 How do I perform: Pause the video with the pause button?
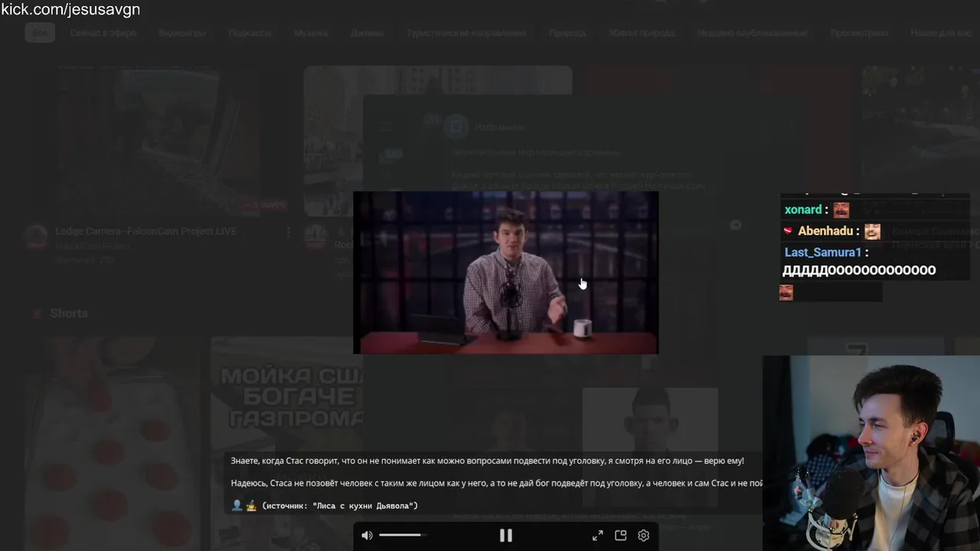click(x=506, y=536)
